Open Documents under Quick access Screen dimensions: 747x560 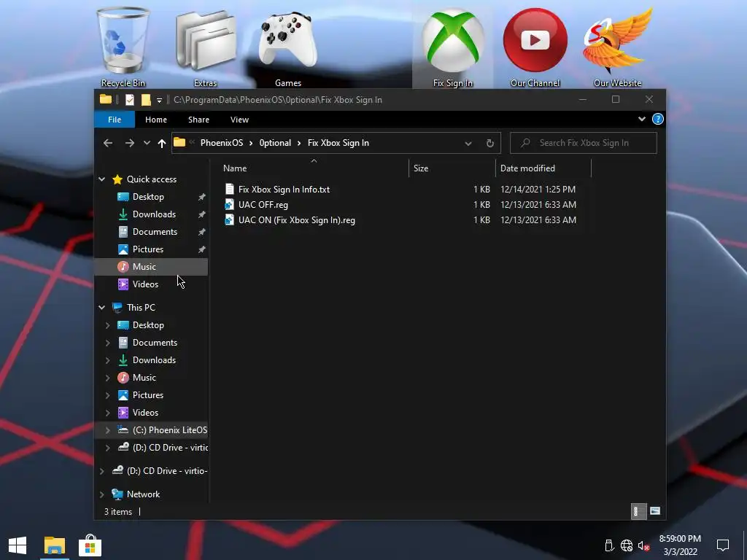(155, 232)
